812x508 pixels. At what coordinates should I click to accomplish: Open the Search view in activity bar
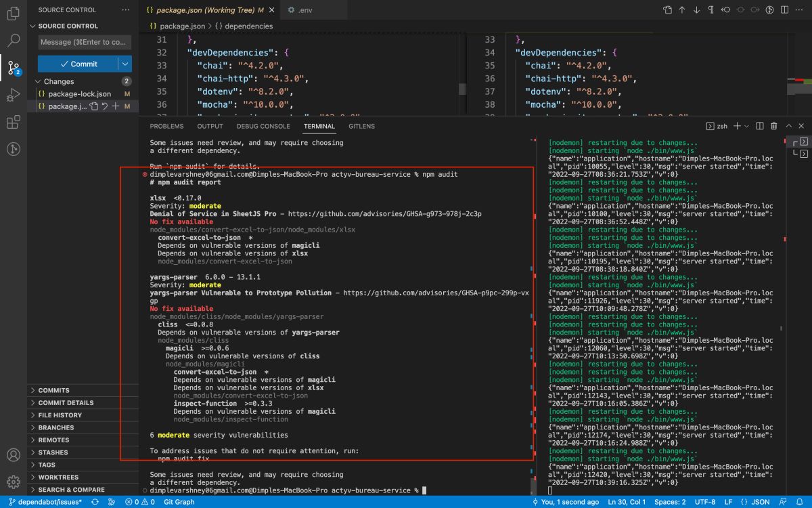[x=14, y=40]
